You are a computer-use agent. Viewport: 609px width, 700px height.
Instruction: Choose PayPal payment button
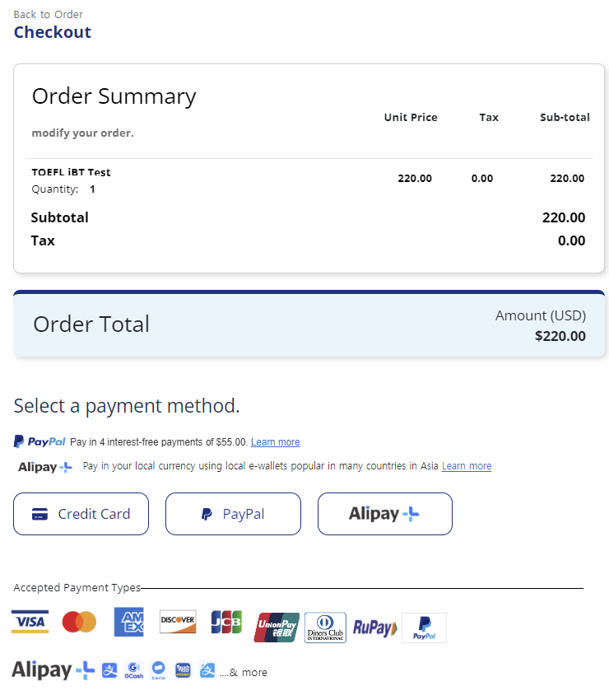click(233, 514)
